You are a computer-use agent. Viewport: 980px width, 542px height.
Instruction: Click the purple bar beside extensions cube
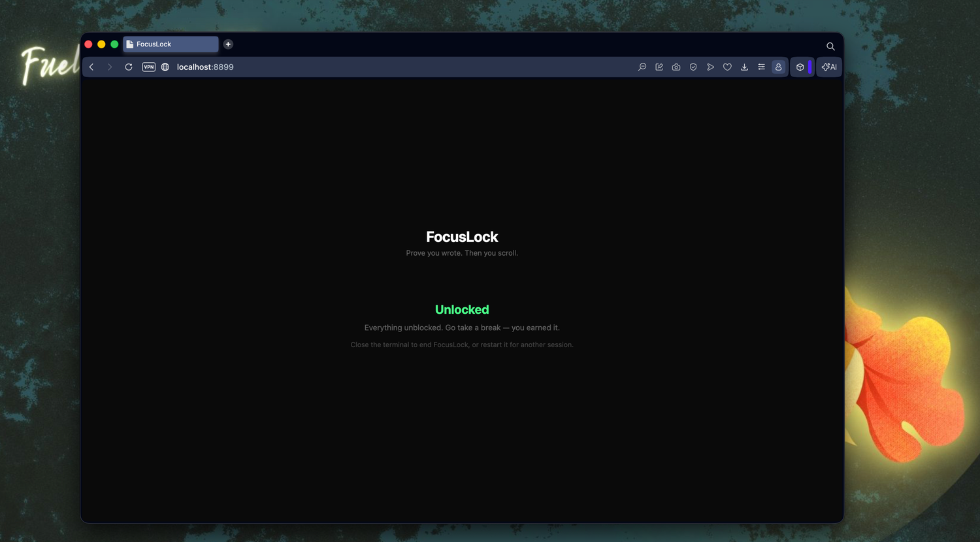pyautogui.click(x=810, y=67)
